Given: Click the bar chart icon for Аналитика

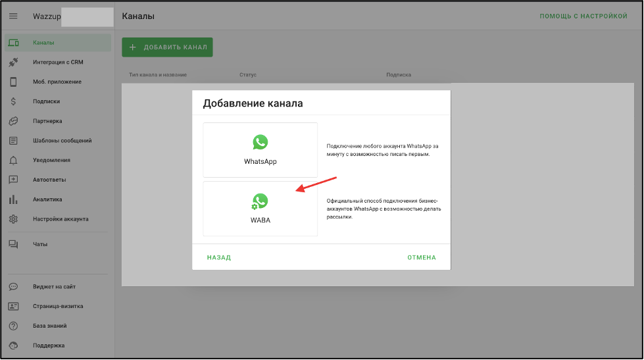Looking at the screenshot, I should coord(13,199).
